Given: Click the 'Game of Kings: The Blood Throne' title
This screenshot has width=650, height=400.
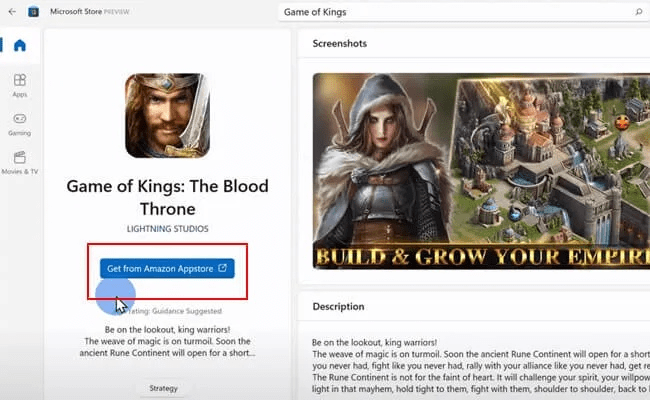Looking at the screenshot, I should point(167,197).
